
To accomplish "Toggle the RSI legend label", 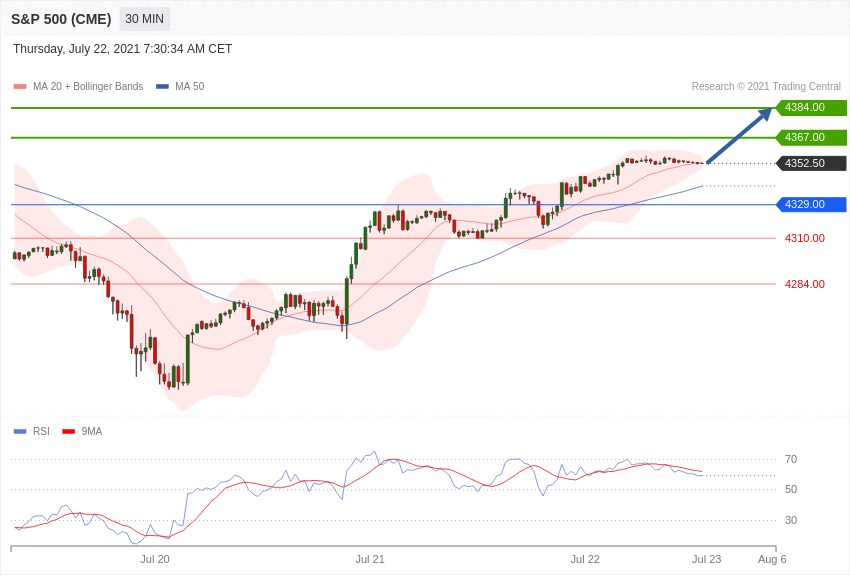I will (x=41, y=431).
